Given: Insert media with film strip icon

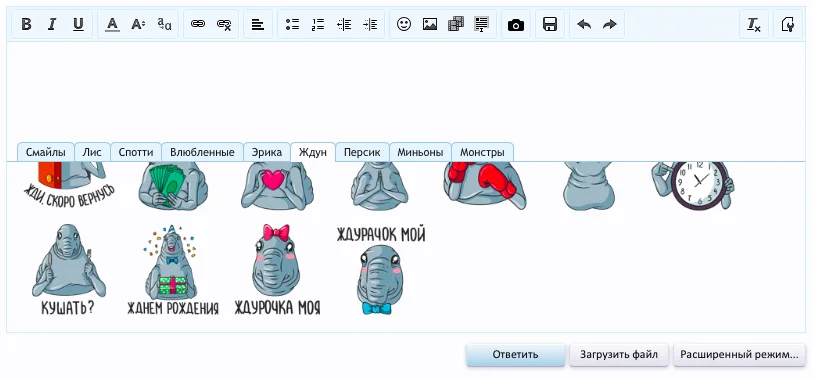Looking at the screenshot, I should [456, 24].
